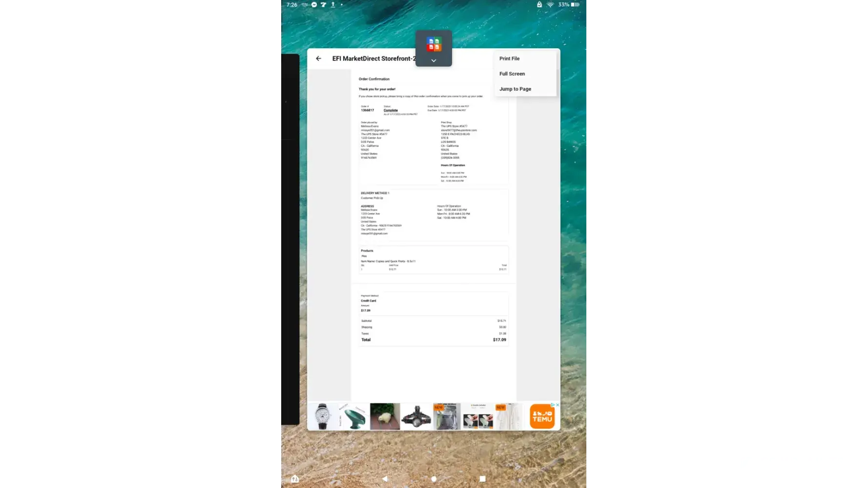Switch to the dark app card on left

(290, 239)
